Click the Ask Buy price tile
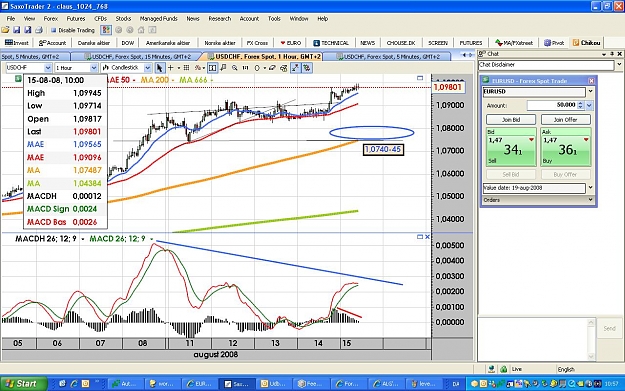The height and width of the screenshot is (391, 625). 566,147
